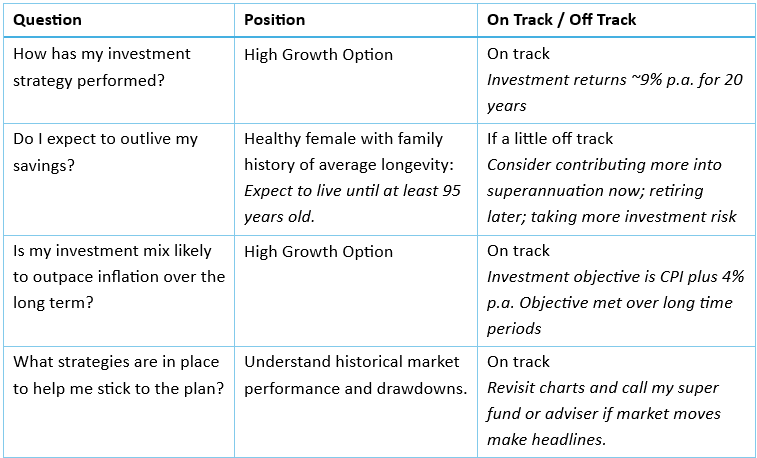Click On track status in last row
Image resolution: width=757 pixels, height=458 pixels.
[518, 362]
